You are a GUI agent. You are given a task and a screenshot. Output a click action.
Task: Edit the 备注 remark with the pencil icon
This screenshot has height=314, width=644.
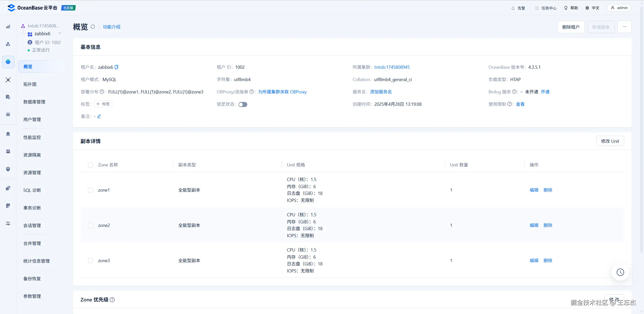[x=99, y=116]
